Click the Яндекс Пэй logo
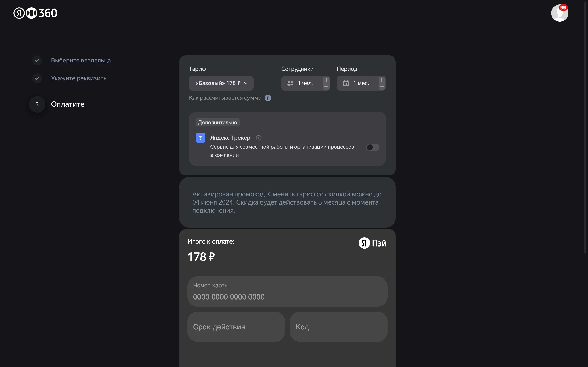 pyautogui.click(x=372, y=243)
